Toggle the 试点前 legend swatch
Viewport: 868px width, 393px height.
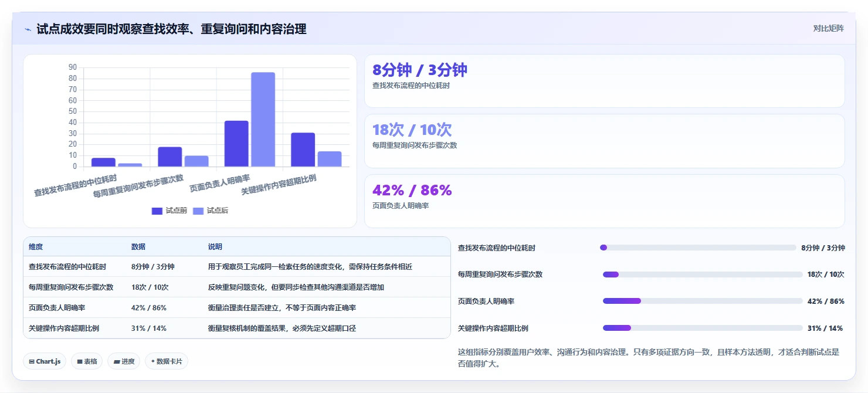tap(157, 211)
